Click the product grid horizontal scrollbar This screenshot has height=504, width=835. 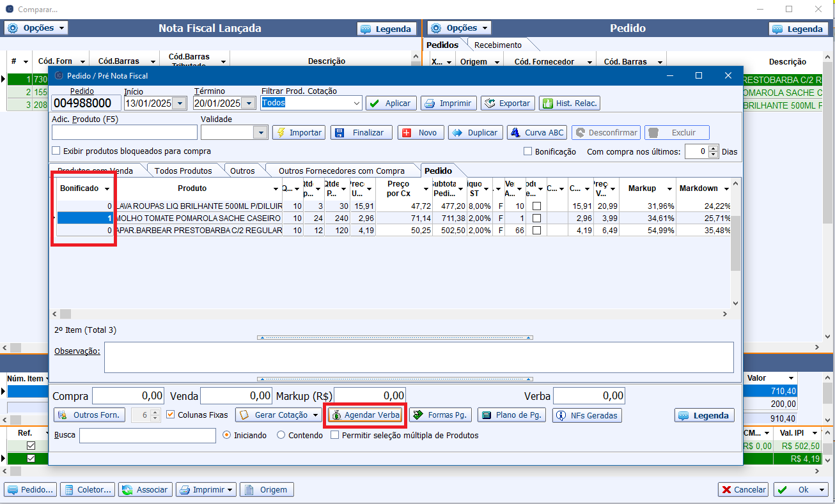[x=390, y=314]
